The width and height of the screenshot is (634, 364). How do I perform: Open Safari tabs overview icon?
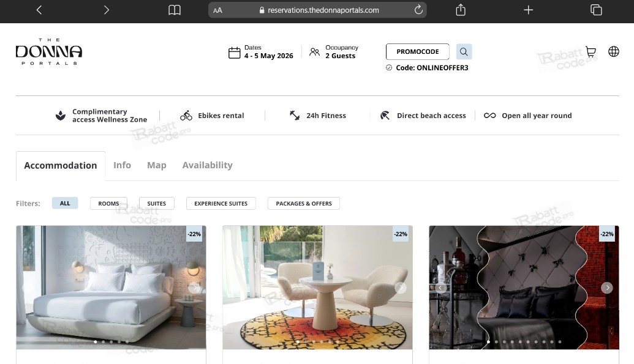pyautogui.click(x=595, y=10)
